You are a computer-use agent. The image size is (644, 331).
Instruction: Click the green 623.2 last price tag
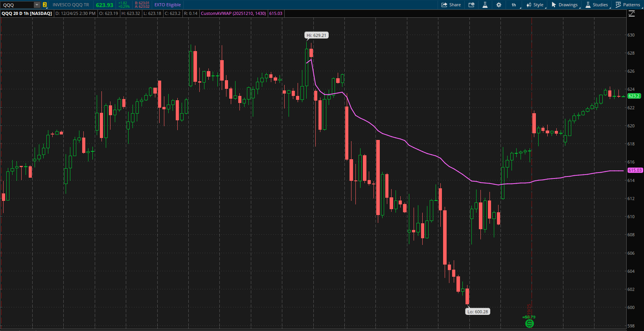click(634, 96)
